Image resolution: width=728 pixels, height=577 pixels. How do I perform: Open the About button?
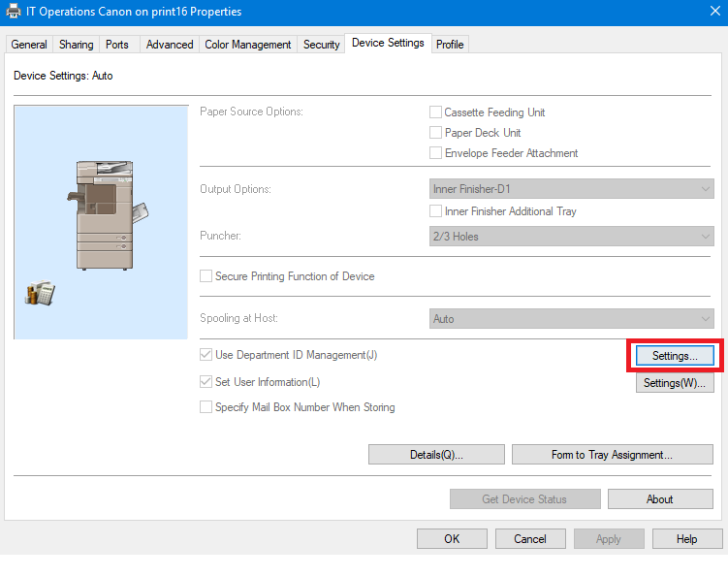pos(660,499)
